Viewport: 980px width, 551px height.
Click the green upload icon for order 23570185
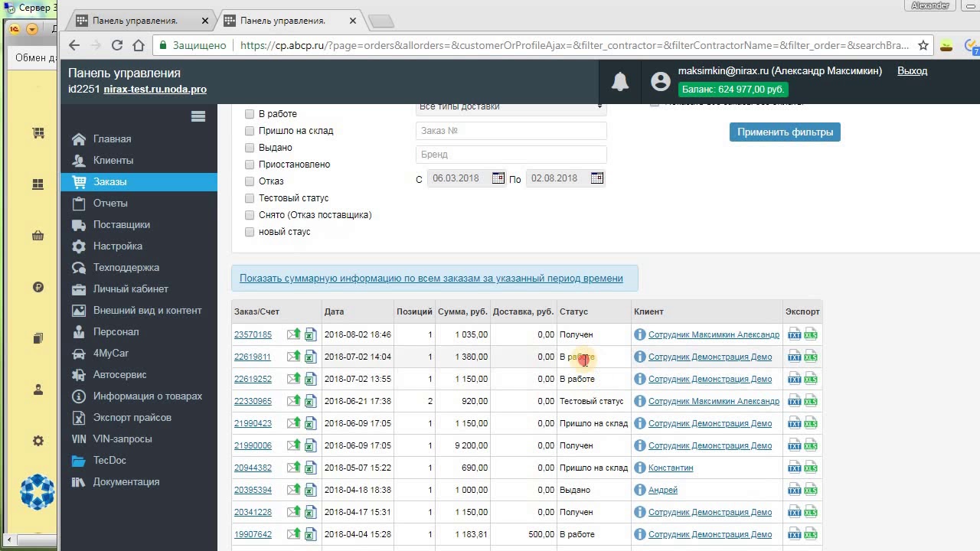click(294, 334)
